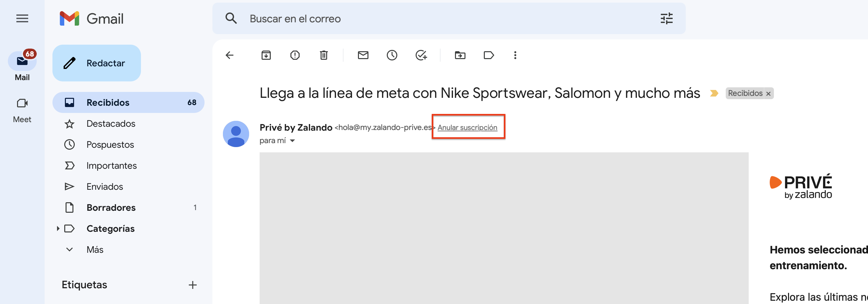Snooze email with clock icon

click(392, 55)
